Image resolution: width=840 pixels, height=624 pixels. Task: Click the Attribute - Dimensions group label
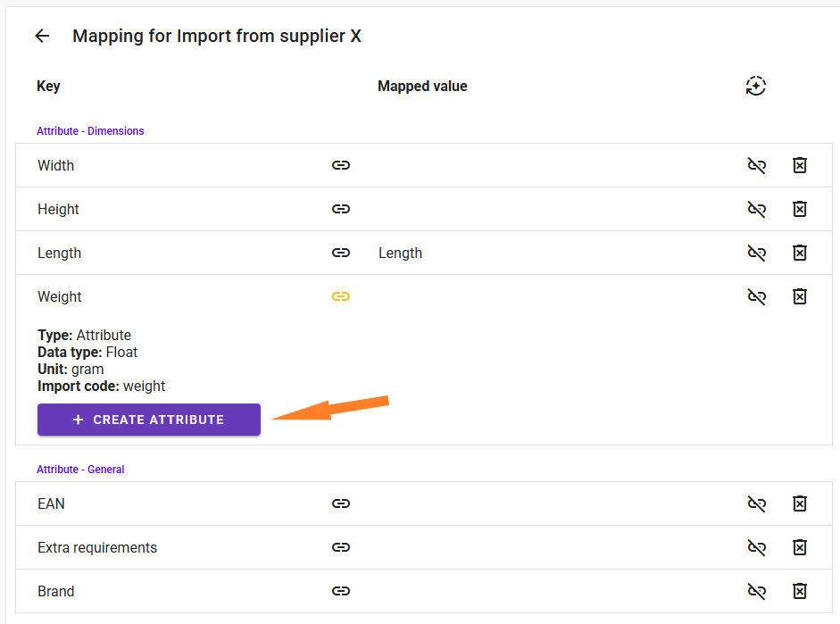(x=90, y=130)
